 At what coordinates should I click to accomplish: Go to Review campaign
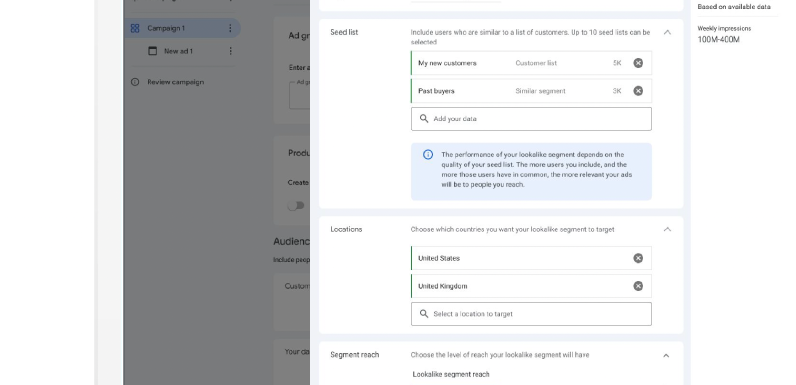point(176,82)
